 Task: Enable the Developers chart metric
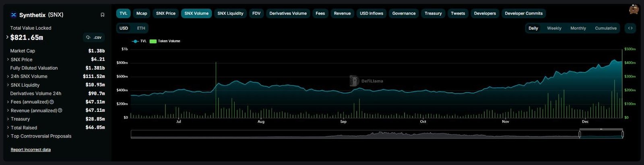[485, 13]
